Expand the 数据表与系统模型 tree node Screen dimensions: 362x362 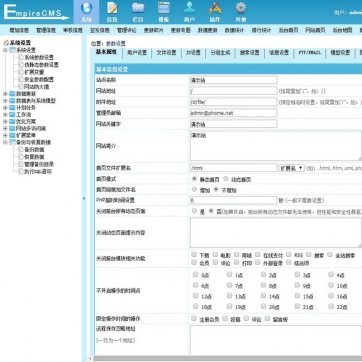pyautogui.click(x=5, y=101)
